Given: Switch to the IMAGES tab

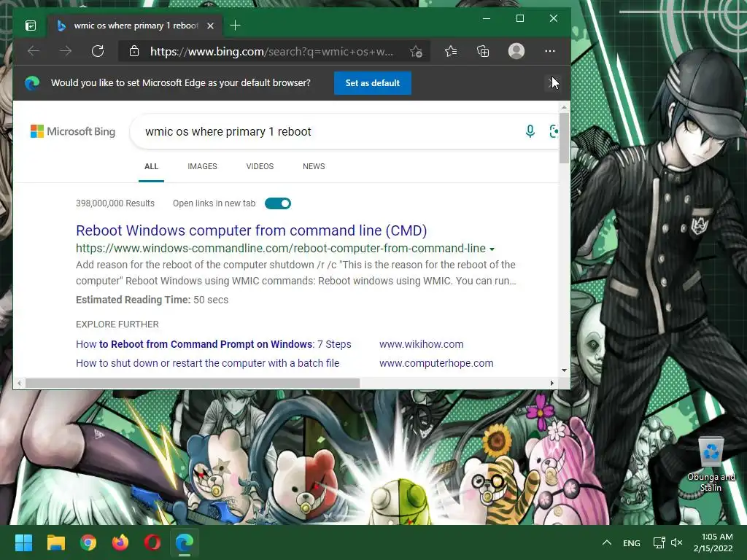Looking at the screenshot, I should (x=202, y=166).
